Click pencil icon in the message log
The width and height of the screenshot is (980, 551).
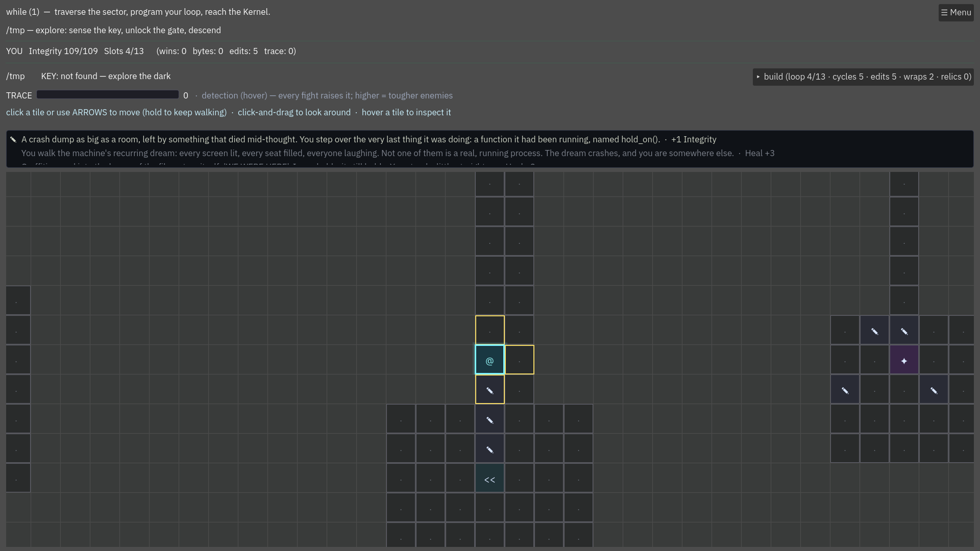coord(13,139)
